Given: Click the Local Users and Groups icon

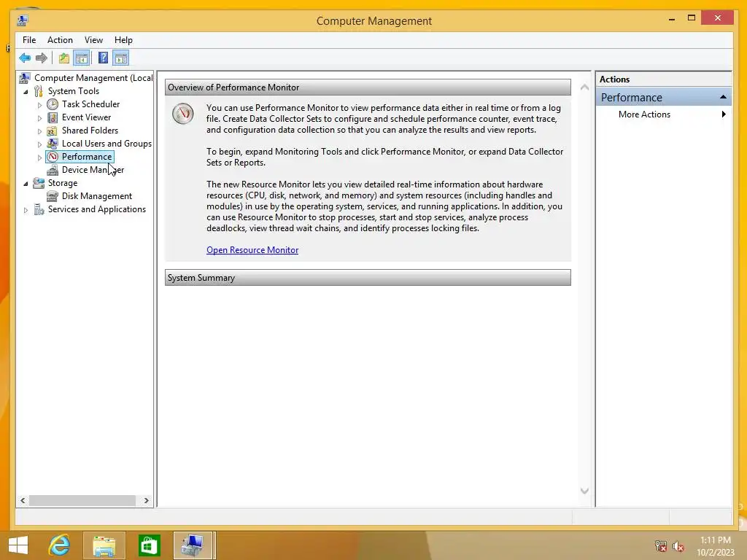Looking at the screenshot, I should pyautogui.click(x=53, y=144).
